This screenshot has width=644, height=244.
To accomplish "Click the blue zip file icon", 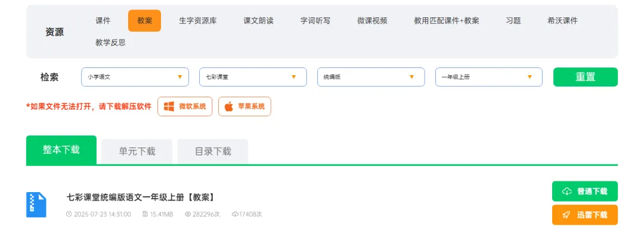I will pyautogui.click(x=36, y=205).
